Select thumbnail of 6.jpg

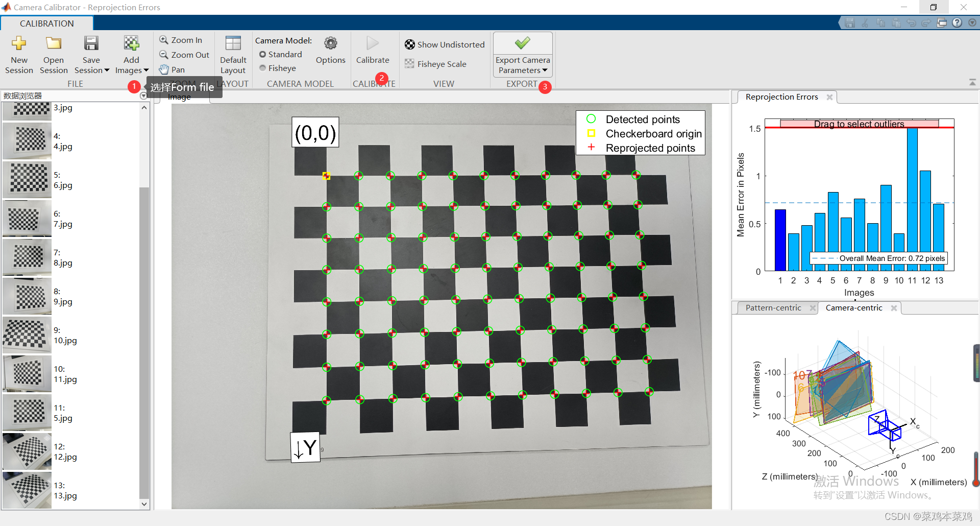27,179
